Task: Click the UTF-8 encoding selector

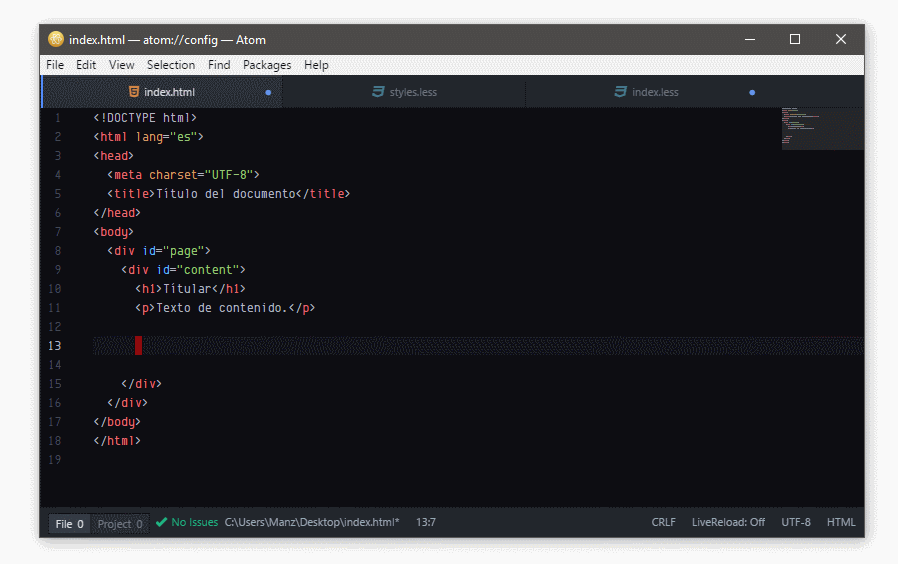Action: (x=795, y=522)
